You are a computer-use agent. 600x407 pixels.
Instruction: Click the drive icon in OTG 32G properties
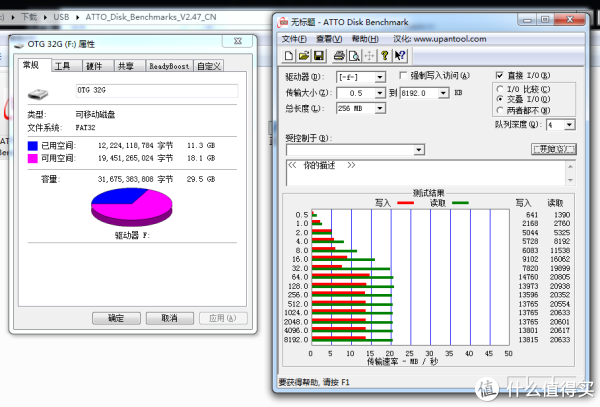click(38, 94)
